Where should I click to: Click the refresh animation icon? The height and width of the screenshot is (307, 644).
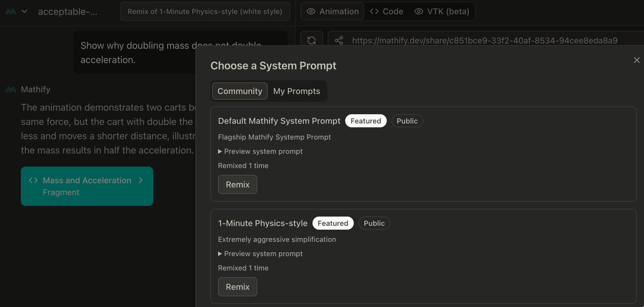tap(311, 40)
